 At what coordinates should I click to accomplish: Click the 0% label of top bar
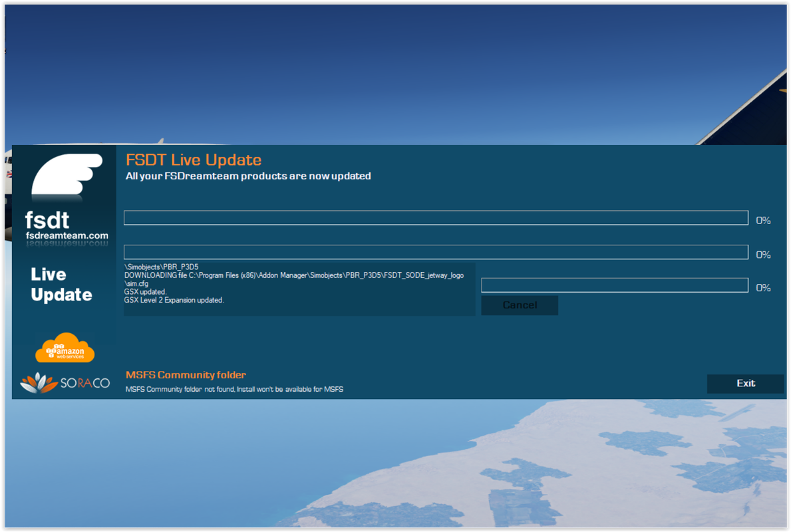pyautogui.click(x=763, y=220)
